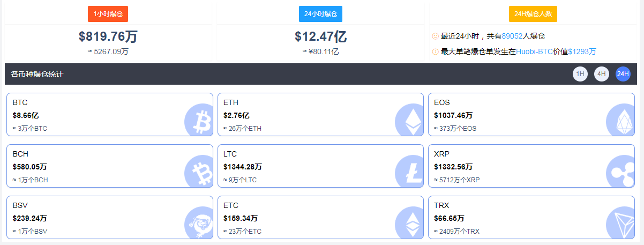Click the Ethereum diamond icon in ETH card
The width and height of the screenshot is (644, 245).
pyautogui.click(x=409, y=120)
